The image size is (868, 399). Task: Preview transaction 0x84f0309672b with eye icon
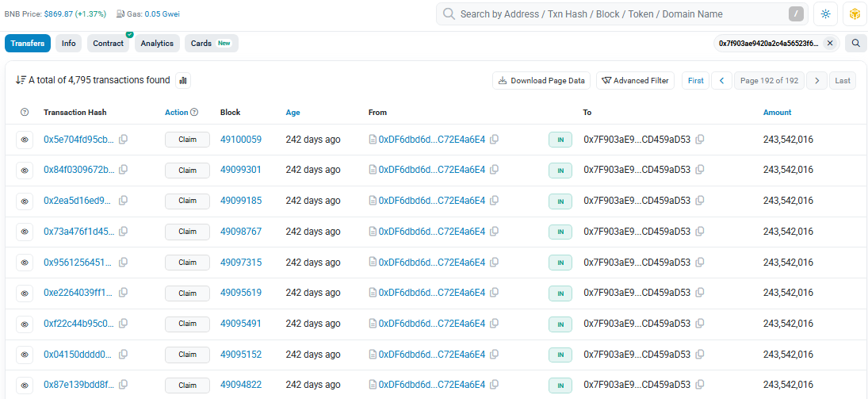click(25, 170)
